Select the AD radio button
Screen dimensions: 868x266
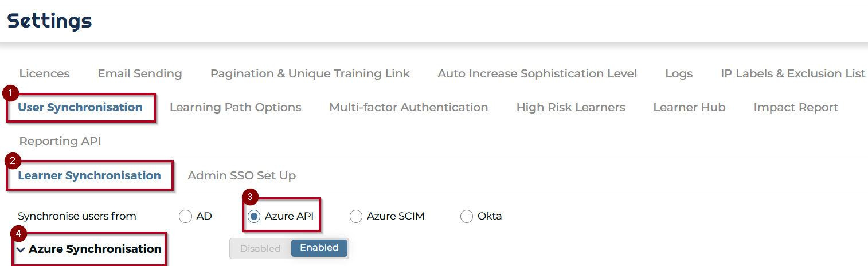185,217
